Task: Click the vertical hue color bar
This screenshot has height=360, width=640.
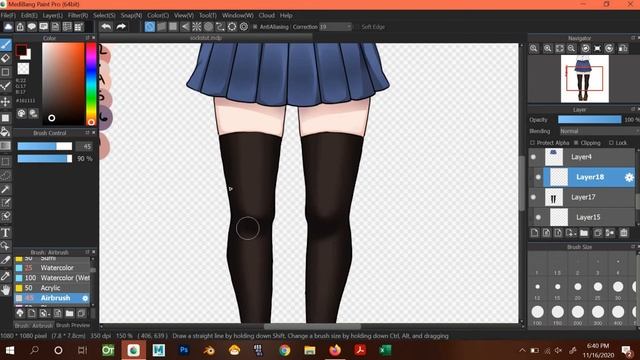Action: click(91, 84)
